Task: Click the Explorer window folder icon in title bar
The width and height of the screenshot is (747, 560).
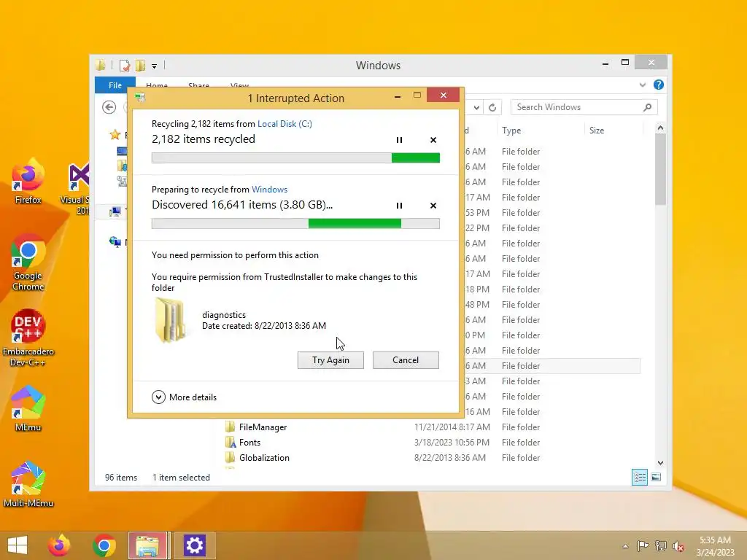Action: coord(101,65)
